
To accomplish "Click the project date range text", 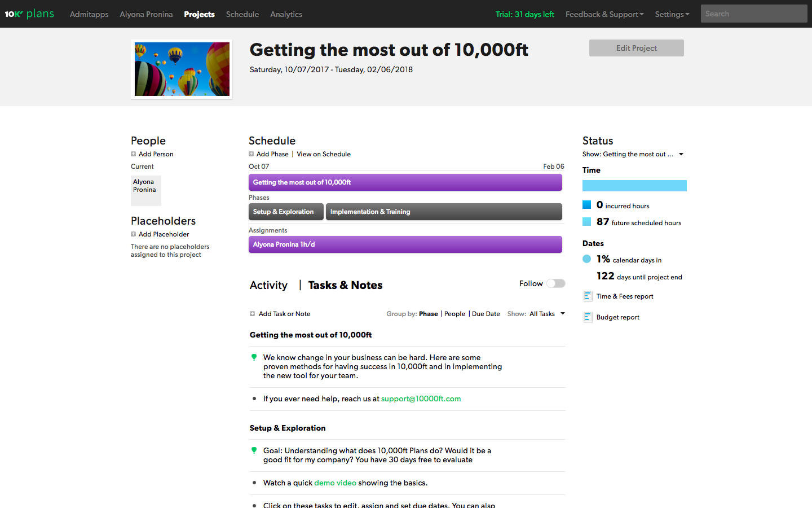I will pos(331,69).
